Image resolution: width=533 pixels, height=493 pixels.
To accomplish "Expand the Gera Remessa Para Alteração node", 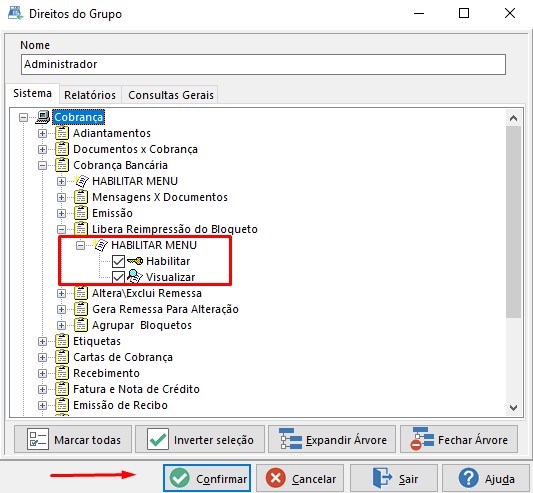I will coord(62,309).
